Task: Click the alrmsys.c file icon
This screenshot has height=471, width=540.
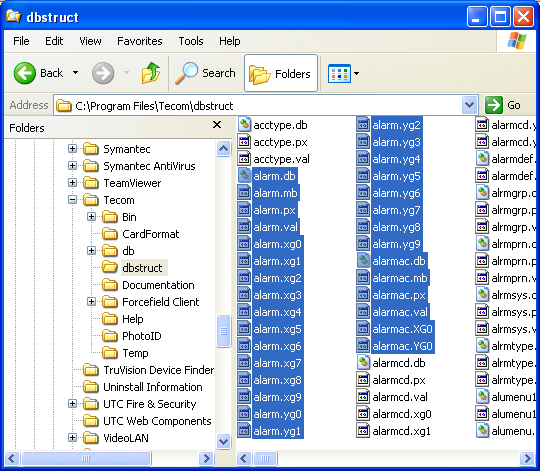Action: click(482, 295)
